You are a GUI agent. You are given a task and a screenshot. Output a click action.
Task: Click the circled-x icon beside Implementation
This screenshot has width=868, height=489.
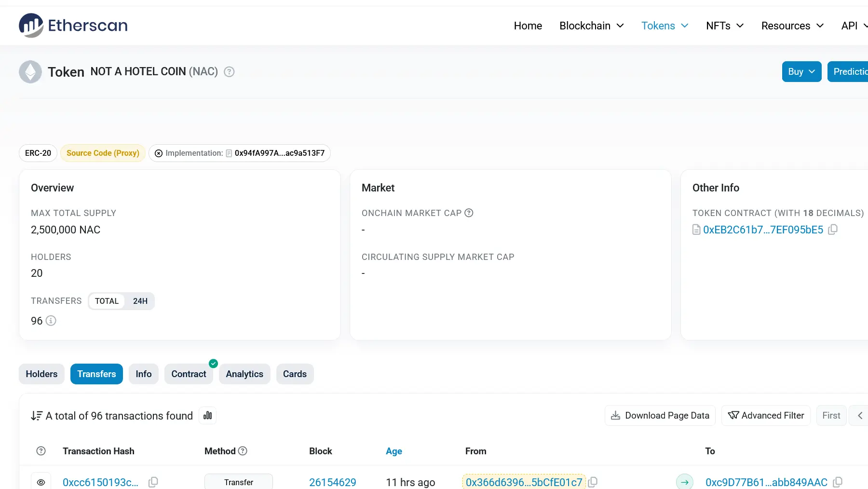point(159,153)
